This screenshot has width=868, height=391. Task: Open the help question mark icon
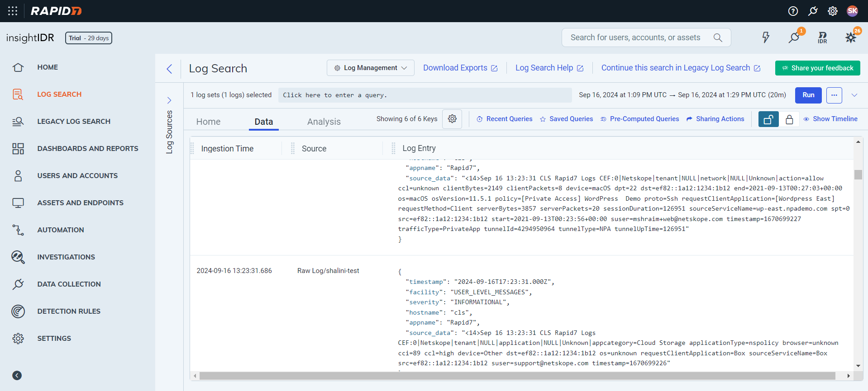click(x=793, y=11)
